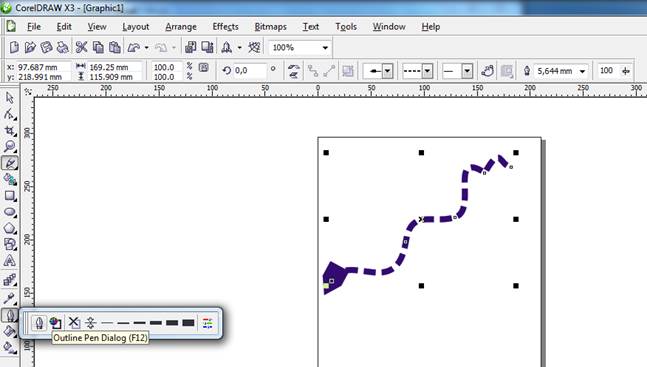Open the Edit menu
The width and height of the screenshot is (647, 367).
[x=64, y=27]
